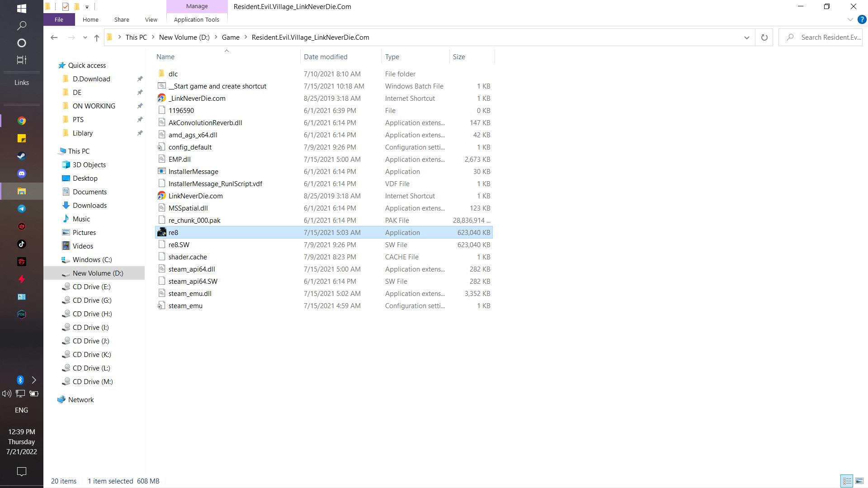This screenshot has width=868, height=488.
Task: Unpin the D.Download quick access pin
Action: (140, 79)
